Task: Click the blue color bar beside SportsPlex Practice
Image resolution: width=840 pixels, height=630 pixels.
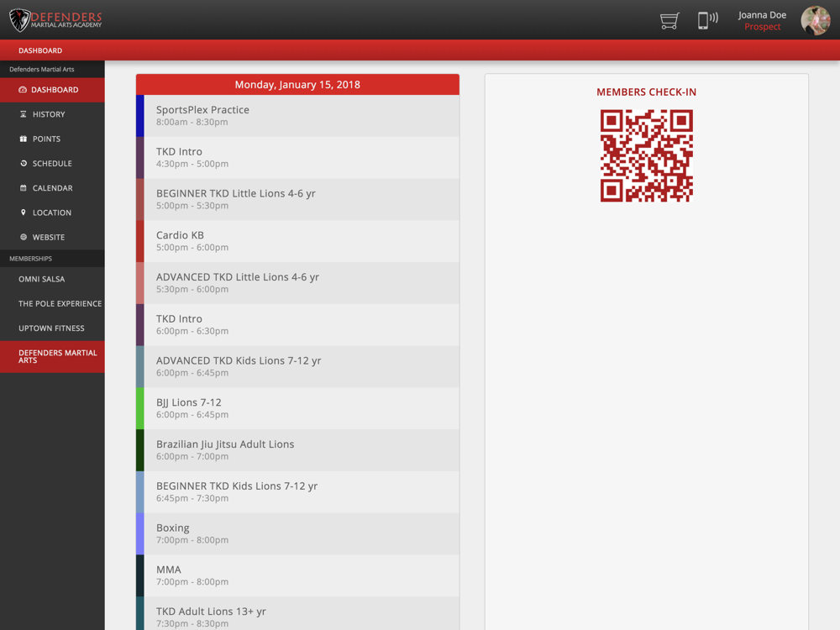Action: (x=139, y=116)
